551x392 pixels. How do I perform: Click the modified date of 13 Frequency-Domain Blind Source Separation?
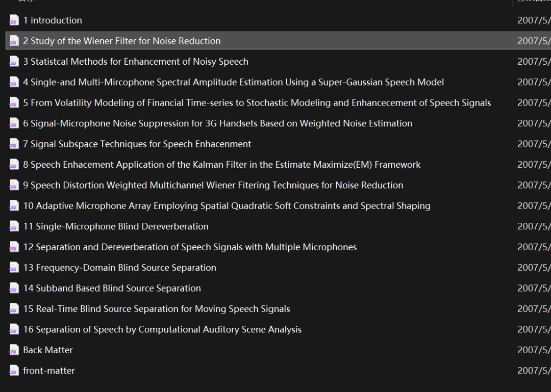pos(534,268)
